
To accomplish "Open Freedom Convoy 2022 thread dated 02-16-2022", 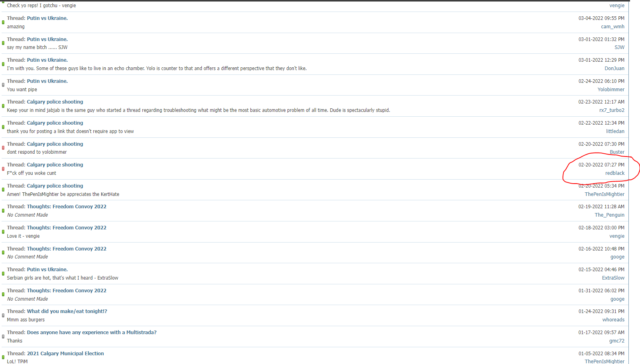I will point(67,249).
